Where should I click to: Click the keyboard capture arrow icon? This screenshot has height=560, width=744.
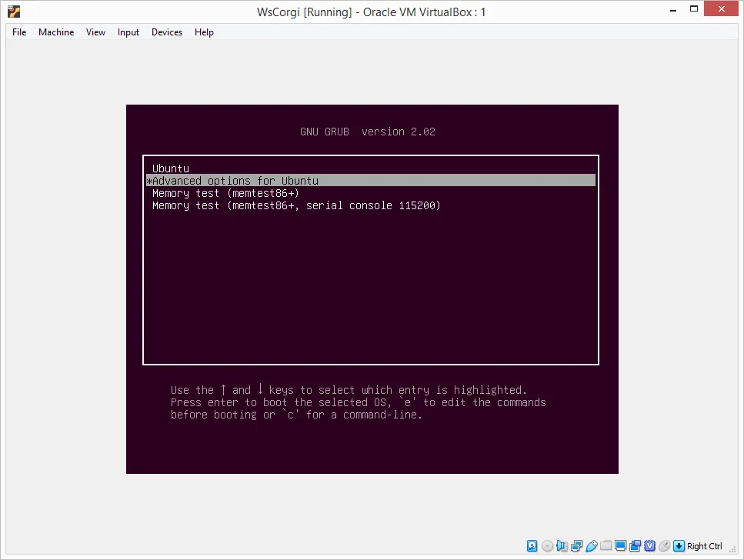(679, 545)
